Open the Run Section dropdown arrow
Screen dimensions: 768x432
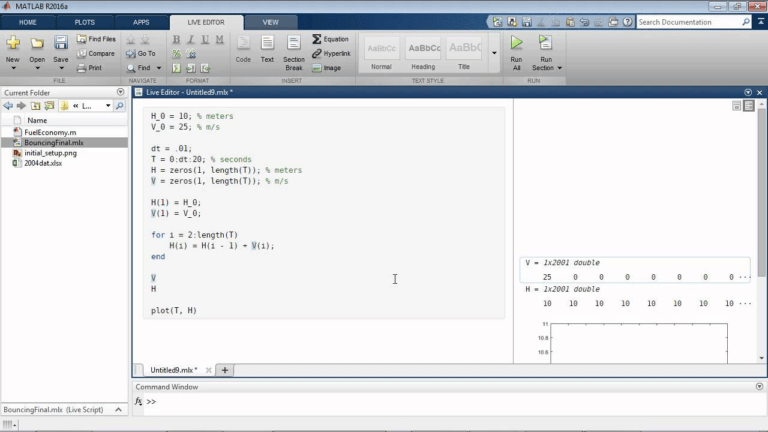pyautogui.click(x=560, y=68)
